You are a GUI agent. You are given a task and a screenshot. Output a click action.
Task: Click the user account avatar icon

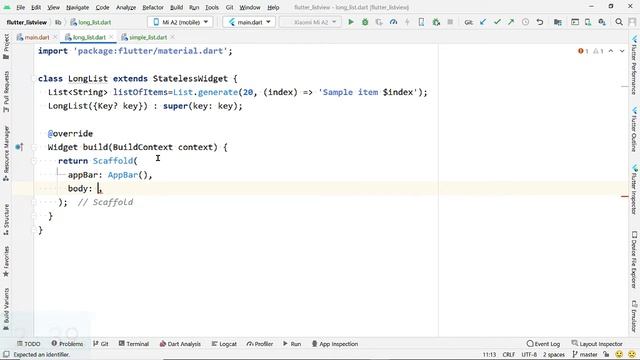coord(633,22)
